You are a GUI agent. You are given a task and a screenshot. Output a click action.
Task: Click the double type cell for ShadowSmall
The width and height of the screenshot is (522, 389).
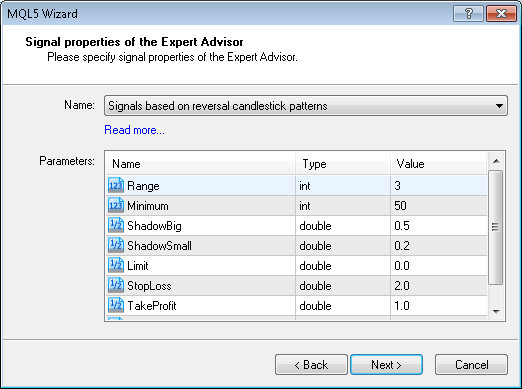click(343, 246)
